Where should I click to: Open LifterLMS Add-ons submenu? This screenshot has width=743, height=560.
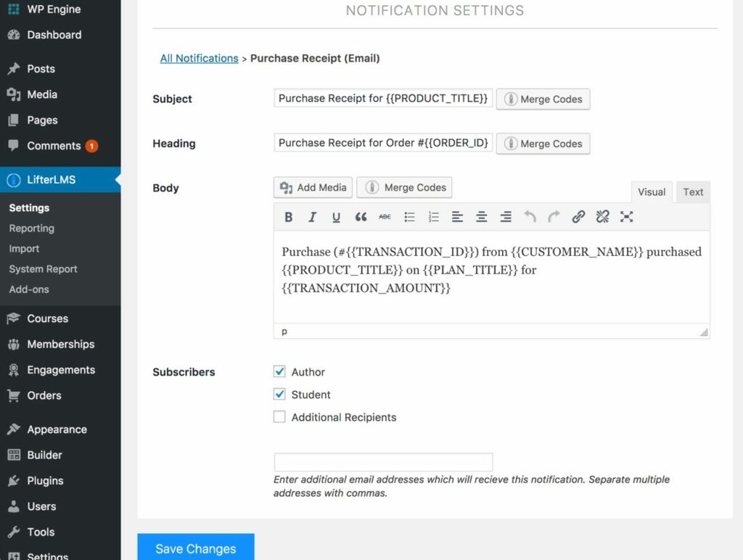coord(29,289)
